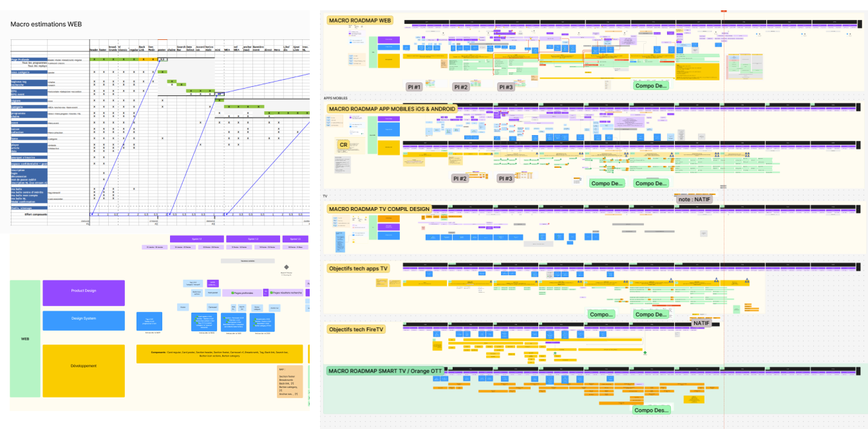Select the yellow CR sticky note
868x429 pixels.
343,144
